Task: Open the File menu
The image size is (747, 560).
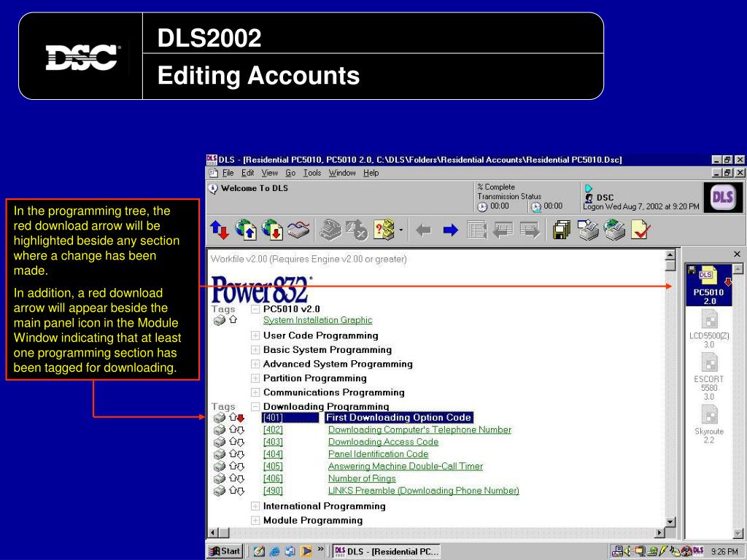Action: (x=228, y=173)
